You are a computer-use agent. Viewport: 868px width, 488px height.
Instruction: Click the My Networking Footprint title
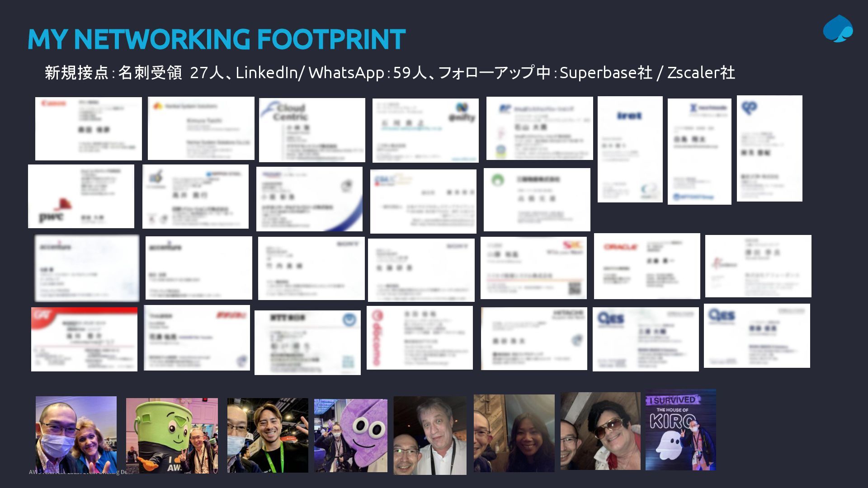click(216, 39)
